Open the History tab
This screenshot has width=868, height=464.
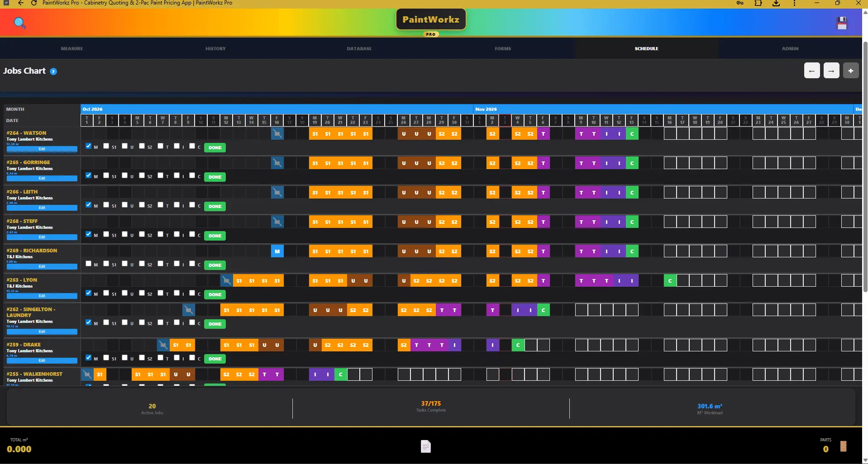(215, 48)
